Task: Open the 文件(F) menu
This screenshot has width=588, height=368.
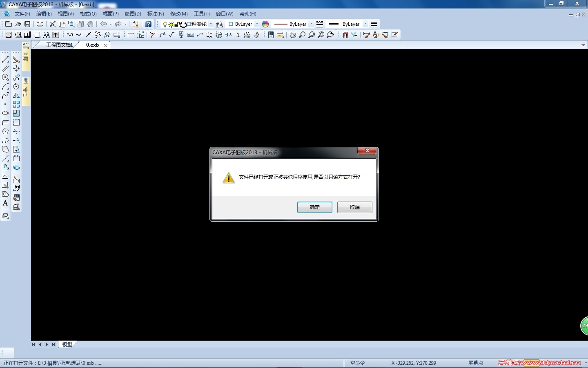Action: tap(22, 14)
